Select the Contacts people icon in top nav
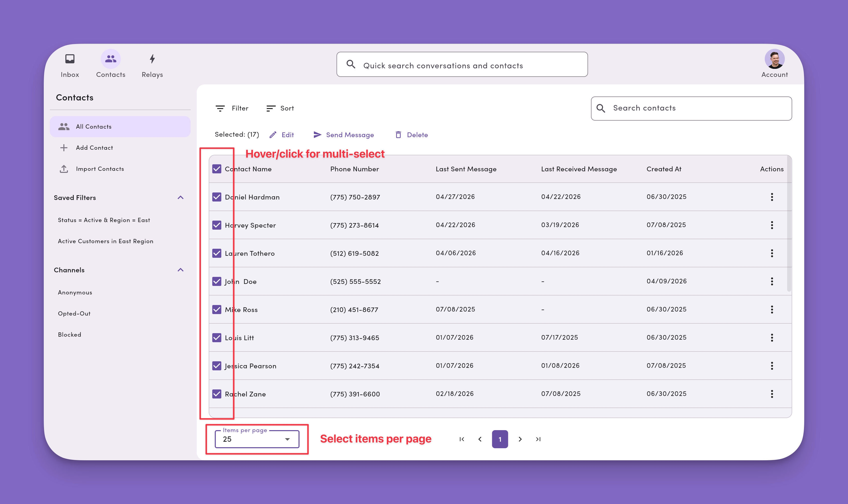Image resolution: width=848 pixels, height=504 pixels. point(110,59)
